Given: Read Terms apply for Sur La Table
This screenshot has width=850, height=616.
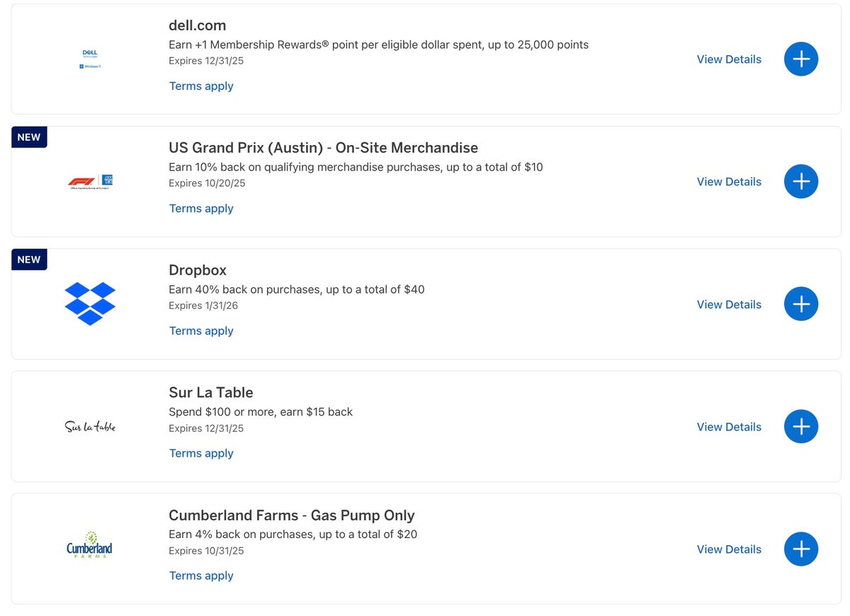Looking at the screenshot, I should (x=201, y=453).
